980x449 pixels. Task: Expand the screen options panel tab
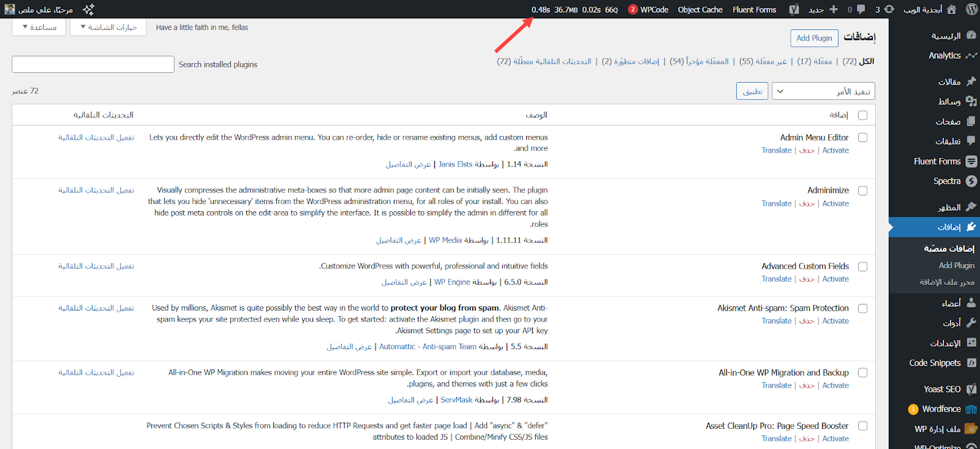coord(108,28)
